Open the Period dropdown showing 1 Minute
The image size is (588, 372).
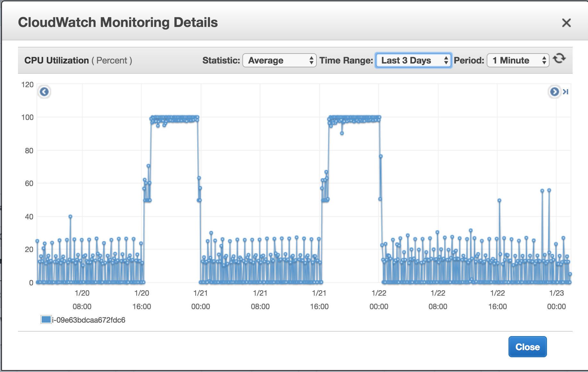[x=518, y=60]
